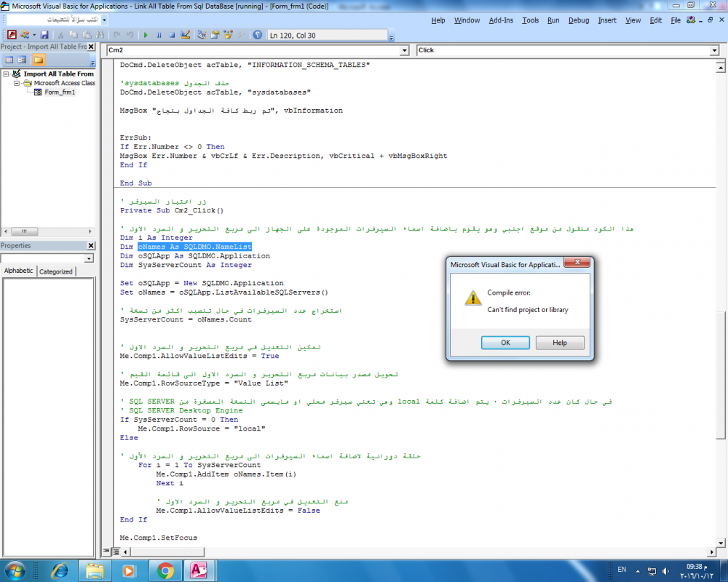The height and width of the screenshot is (582, 728).
Task: Collapse the Import All Table From project node
Action: 6,73
